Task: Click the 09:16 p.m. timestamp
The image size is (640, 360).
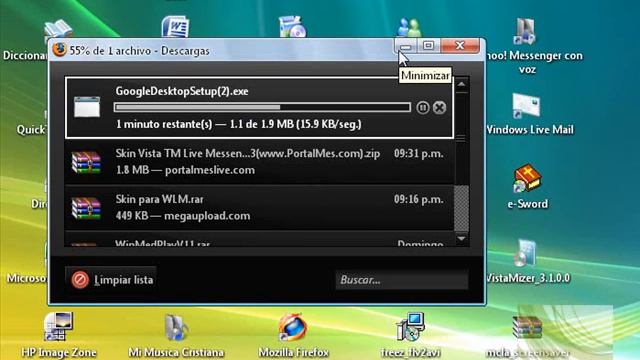Action: pos(418,200)
